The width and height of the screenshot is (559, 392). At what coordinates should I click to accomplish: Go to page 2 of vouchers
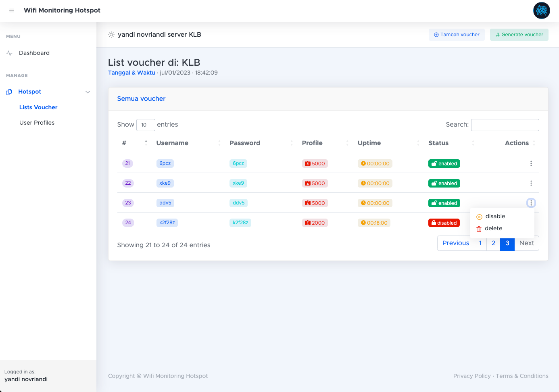pos(493,243)
